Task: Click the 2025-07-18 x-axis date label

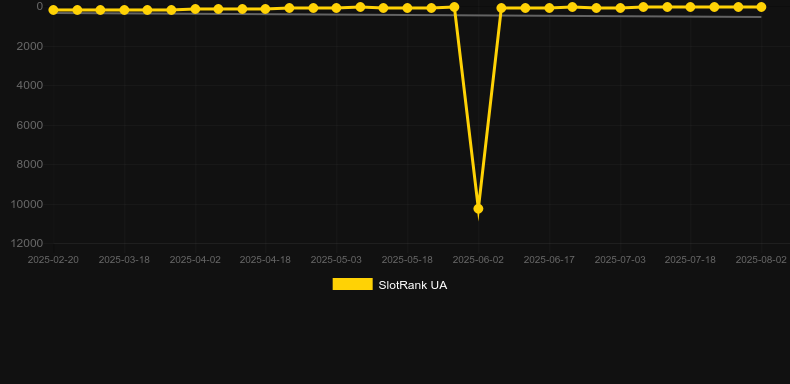Action: (690, 260)
